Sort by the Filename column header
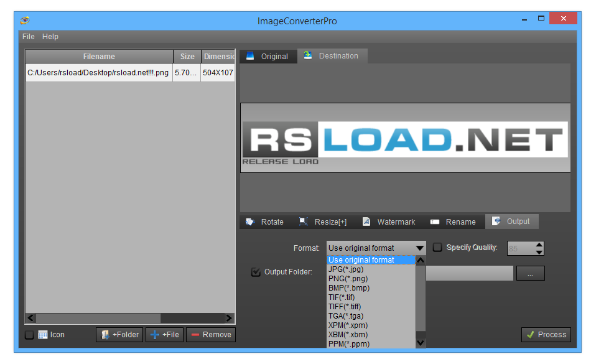The width and height of the screenshot is (591, 364). coord(99,57)
